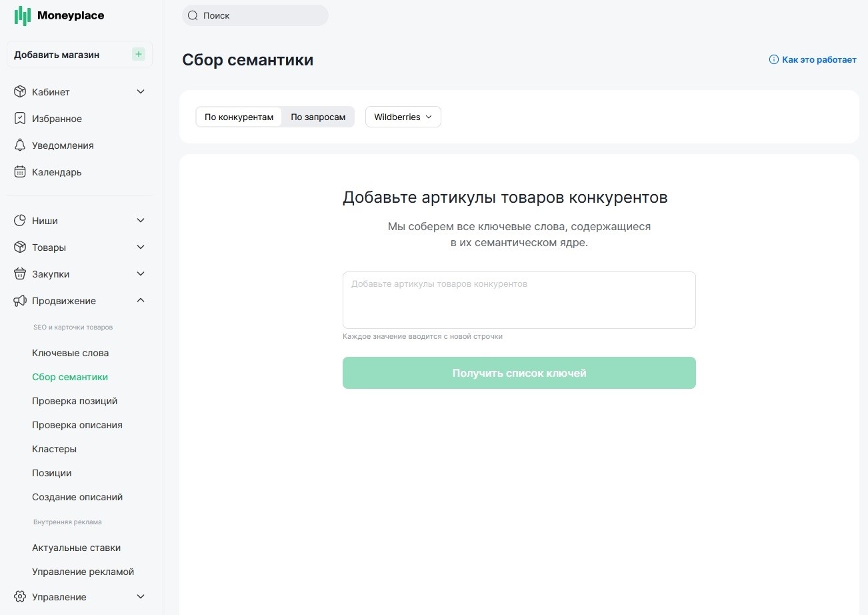
Task: Click the Moneyplace brand name
Action: tap(71, 15)
